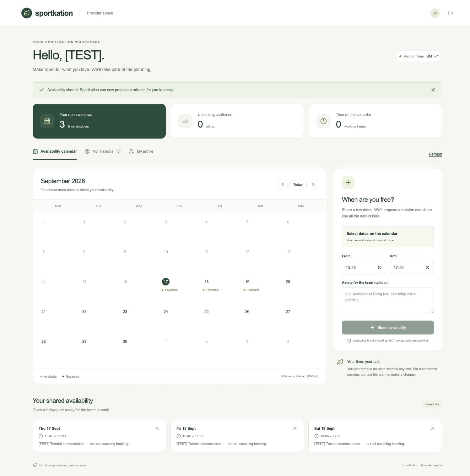
Task: Click calendar icon in open windows card
Action: coord(47,121)
